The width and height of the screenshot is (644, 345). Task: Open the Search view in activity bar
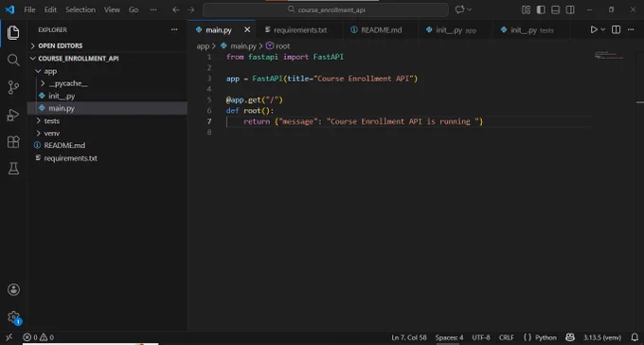point(13,60)
